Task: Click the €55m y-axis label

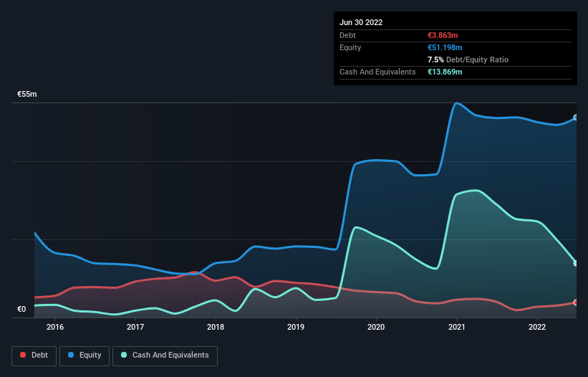Action: click(27, 94)
